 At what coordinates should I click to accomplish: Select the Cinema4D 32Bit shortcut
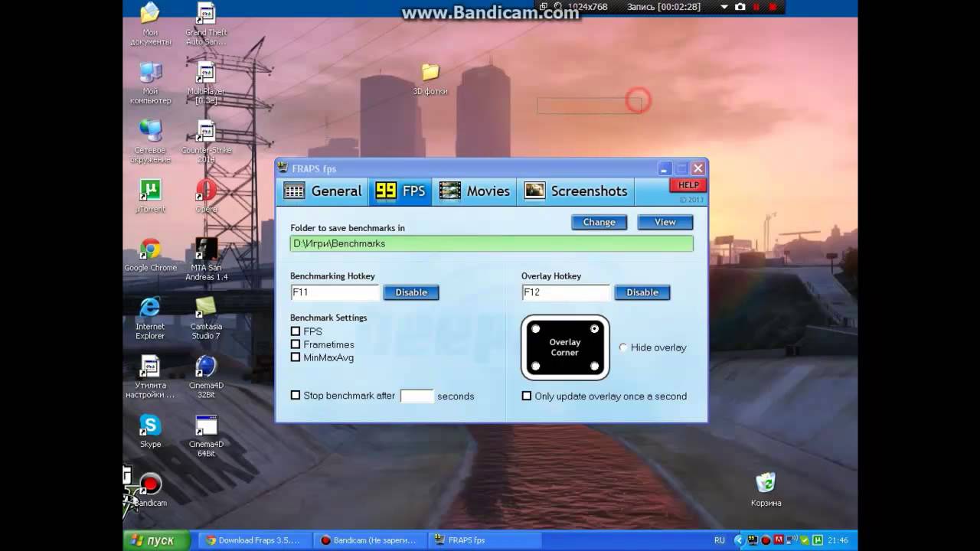click(206, 377)
